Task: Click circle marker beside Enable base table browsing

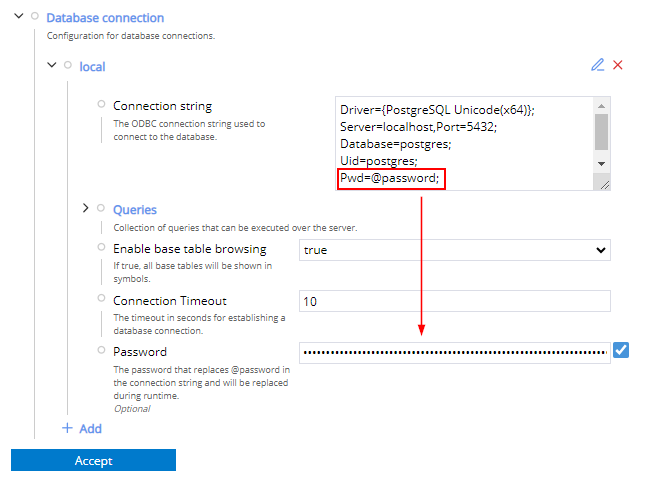Action: point(101,248)
